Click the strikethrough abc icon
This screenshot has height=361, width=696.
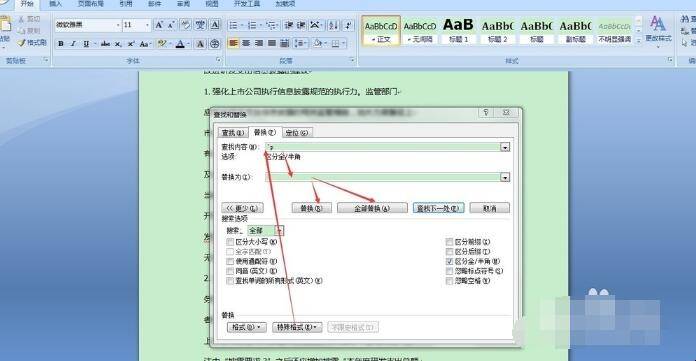point(105,44)
